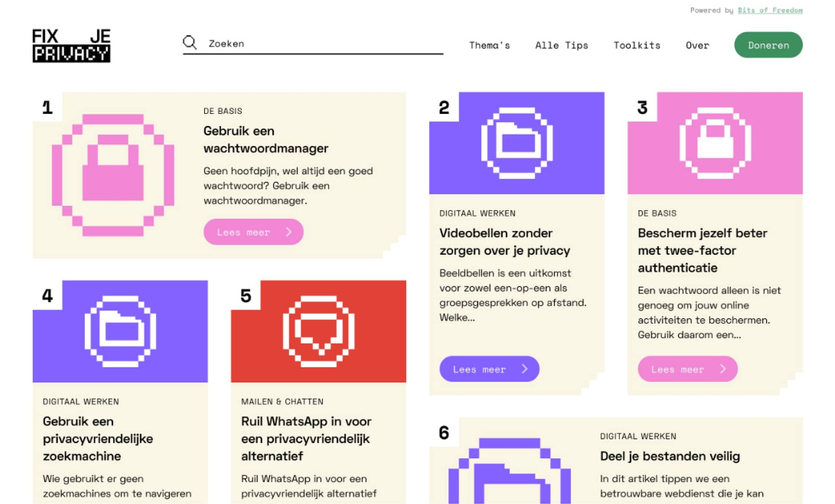This screenshot has height=504, width=835.
Task: Click Lees meer for the Videobellen tip
Action: tap(489, 369)
